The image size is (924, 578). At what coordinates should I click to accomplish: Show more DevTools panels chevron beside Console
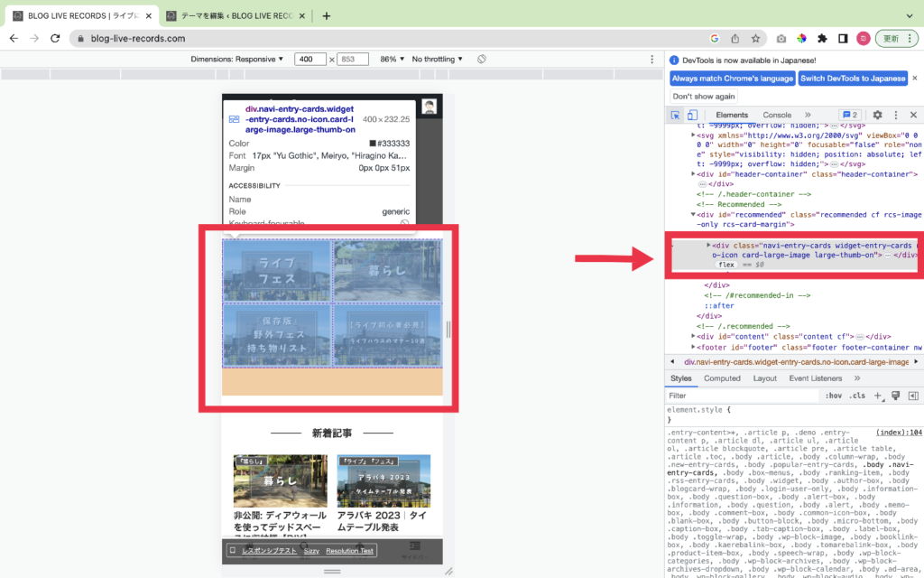pyautogui.click(x=808, y=115)
